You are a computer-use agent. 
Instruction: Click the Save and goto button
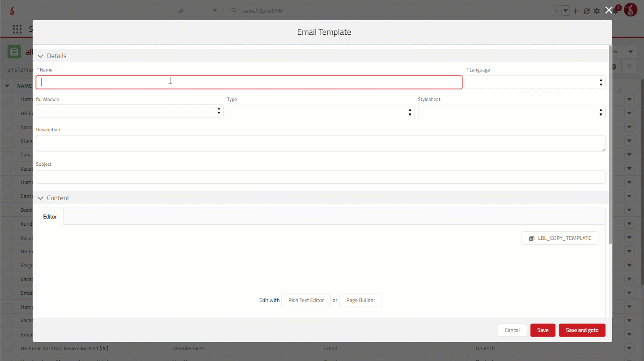point(581,330)
